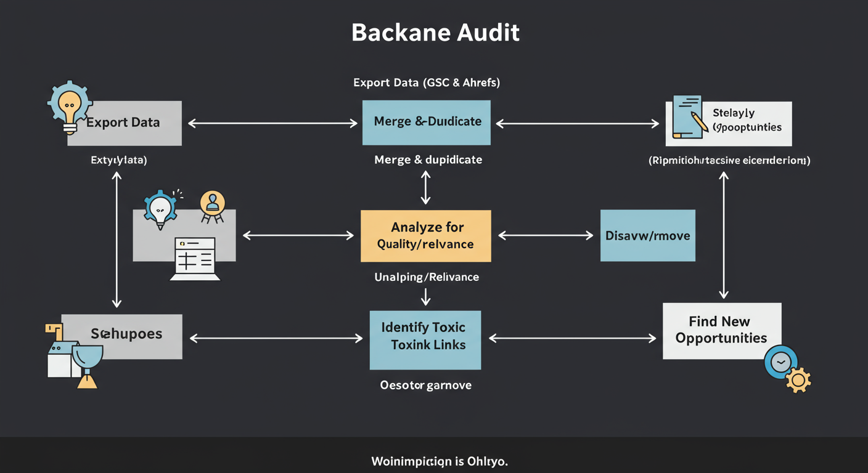The width and height of the screenshot is (868, 473).
Task: Click the Disavw/rmove box
Action: [647, 235]
